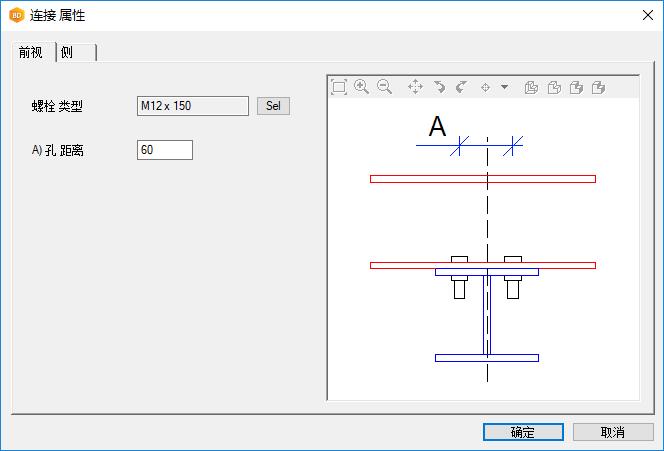Click the crosshair center-point icon

485,88
